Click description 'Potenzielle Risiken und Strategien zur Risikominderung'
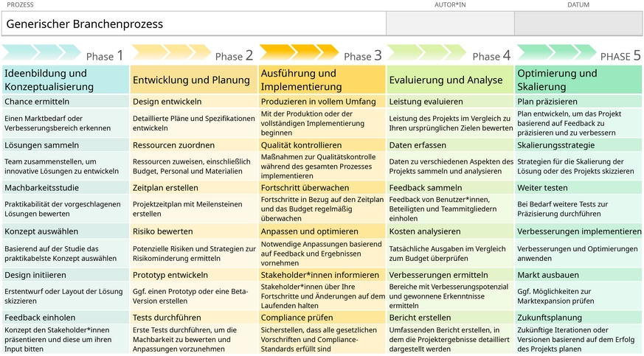The image size is (644, 356). 194,254
